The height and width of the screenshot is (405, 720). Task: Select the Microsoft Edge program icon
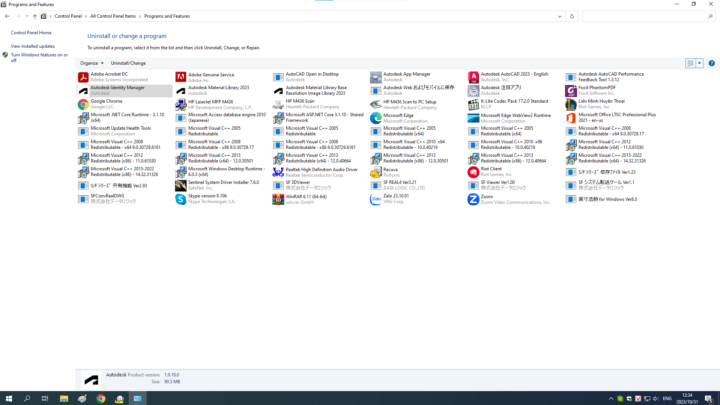(376, 118)
